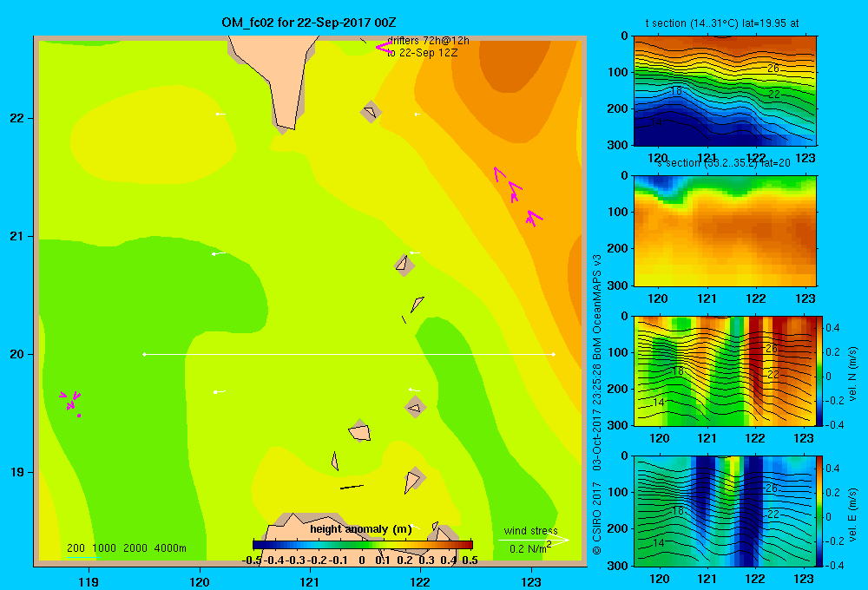Click longitude label 121 on the main map
This screenshot has width=868, height=590.
(x=310, y=581)
